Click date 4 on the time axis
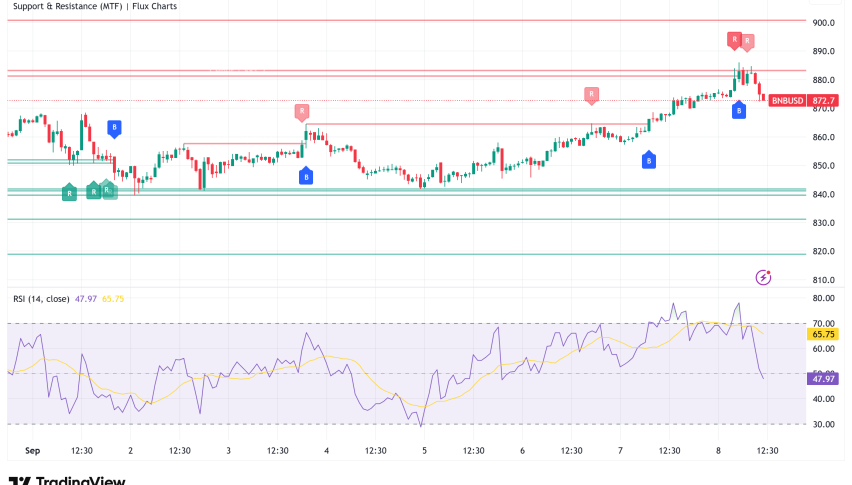The width and height of the screenshot is (852, 485). pos(326,451)
